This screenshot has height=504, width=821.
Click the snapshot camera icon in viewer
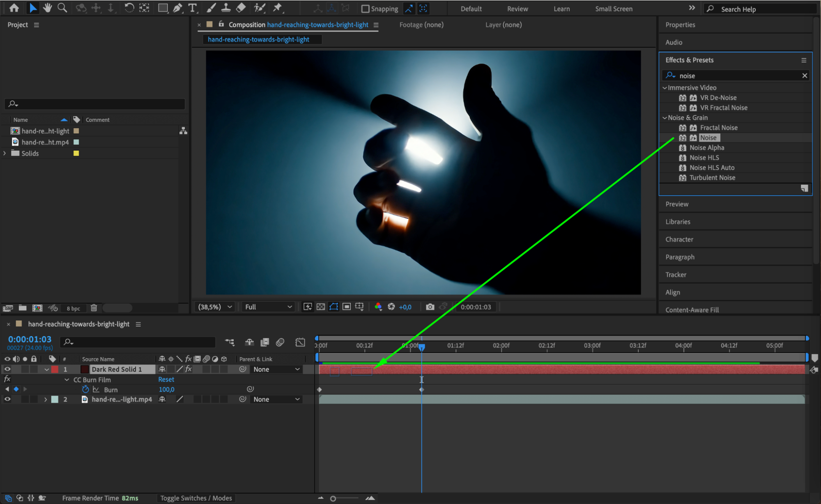tap(430, 307)
